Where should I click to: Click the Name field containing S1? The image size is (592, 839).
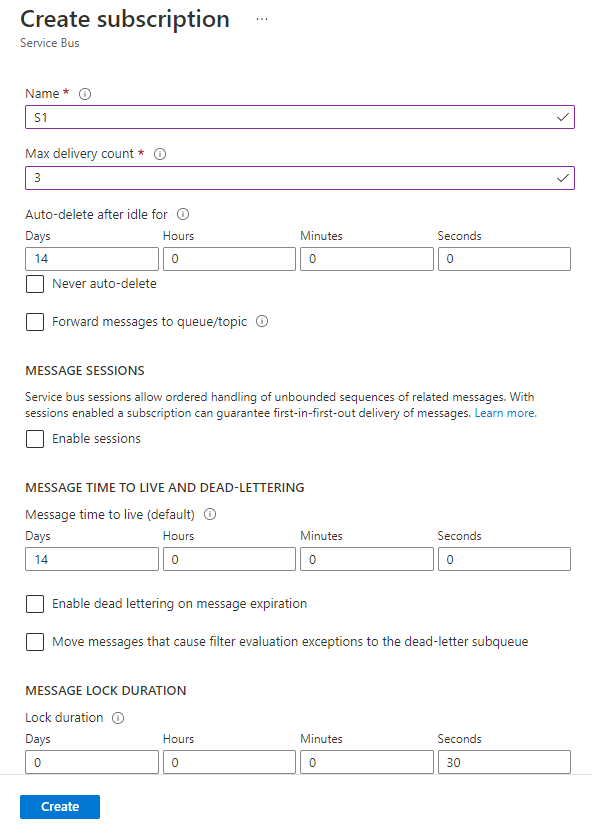[x=300, y=117]
